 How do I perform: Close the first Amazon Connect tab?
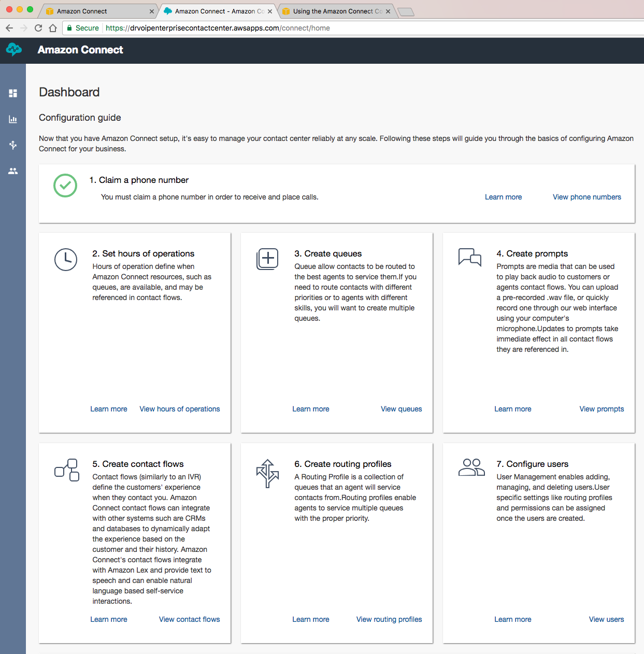pos(152,11)
